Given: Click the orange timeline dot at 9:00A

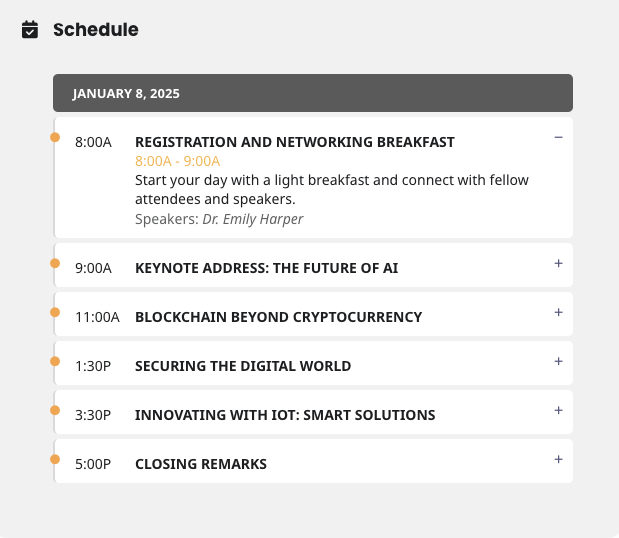Looking at the screenshot, I should coord(55,263).
